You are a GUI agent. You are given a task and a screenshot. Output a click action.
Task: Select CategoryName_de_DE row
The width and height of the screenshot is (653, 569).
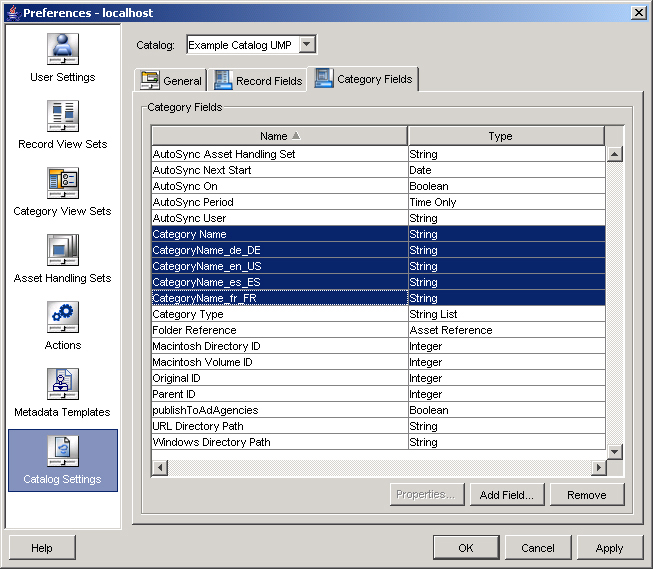(378, 250)
